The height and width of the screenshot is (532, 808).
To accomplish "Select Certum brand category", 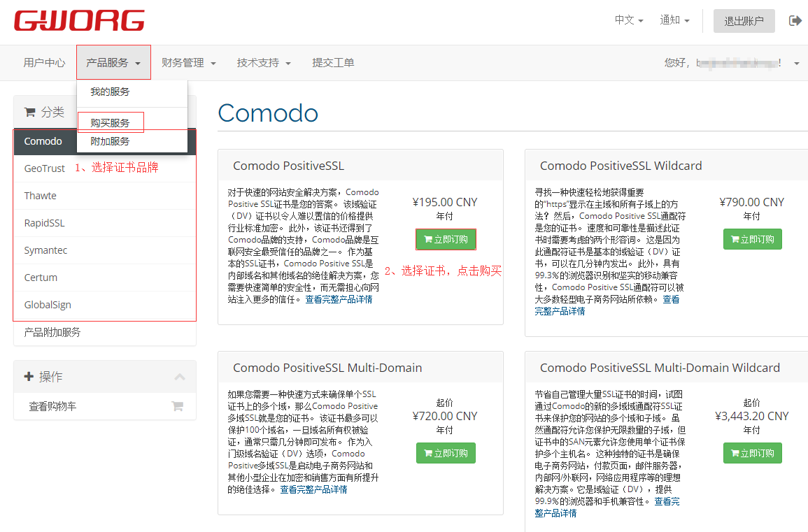I will (x=105, y=278).
